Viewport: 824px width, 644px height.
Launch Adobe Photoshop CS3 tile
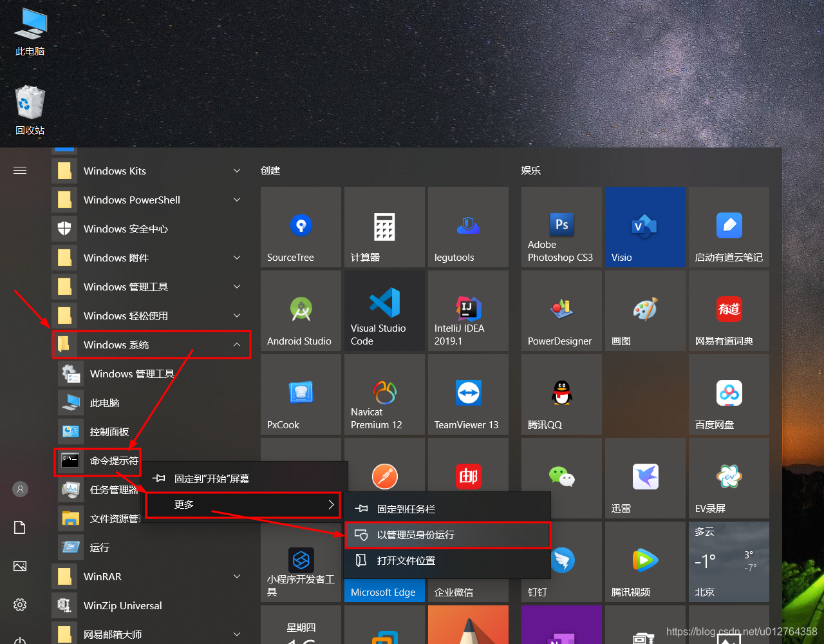click(561, 227)
